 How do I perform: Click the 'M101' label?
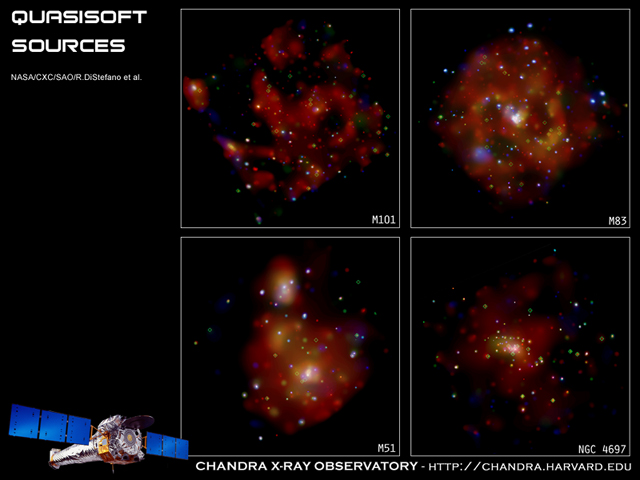click(384, 220)
